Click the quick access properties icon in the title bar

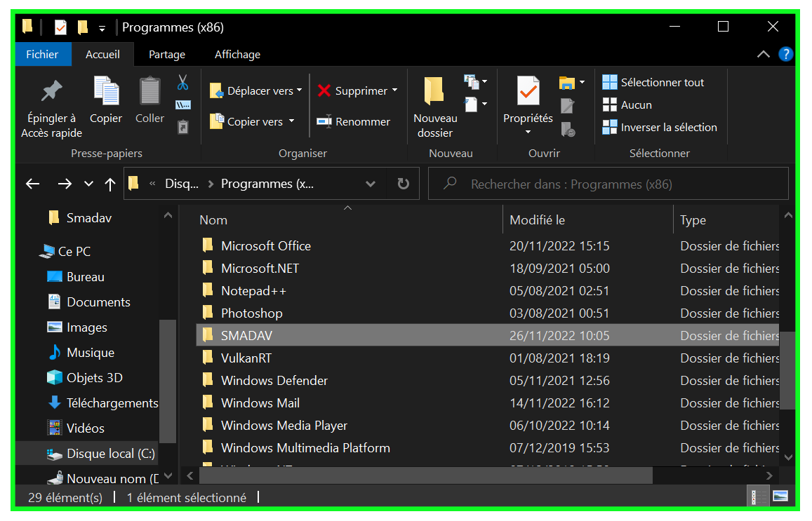[60, 27]
